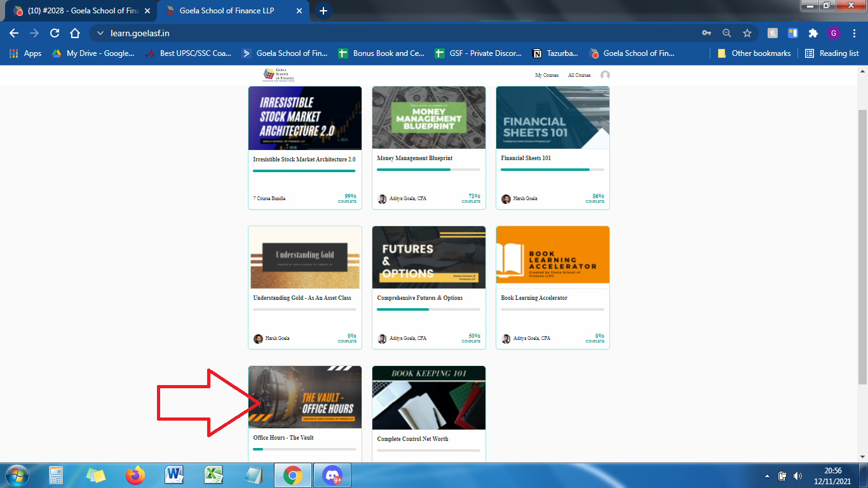The height and width of the screenshot is (488, 868).
Task: Go to All Courses
Action: [x=579, y=75]
